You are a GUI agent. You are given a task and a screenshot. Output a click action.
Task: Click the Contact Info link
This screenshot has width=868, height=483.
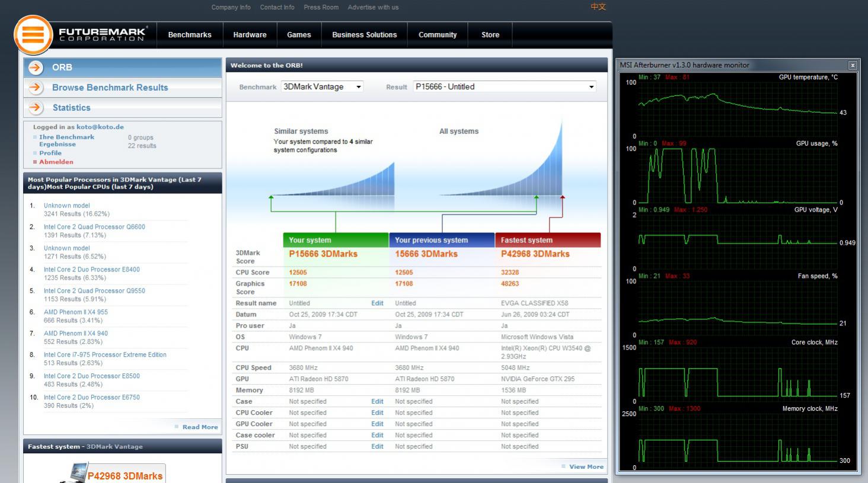pos(277,7)
